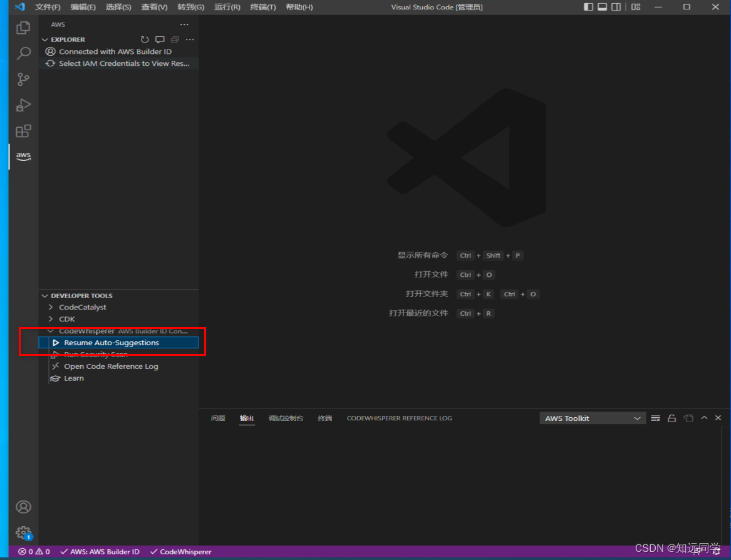Open the 编辑(E) menu
This screenshot has height=560, width=731.
[x=83, y=7]
